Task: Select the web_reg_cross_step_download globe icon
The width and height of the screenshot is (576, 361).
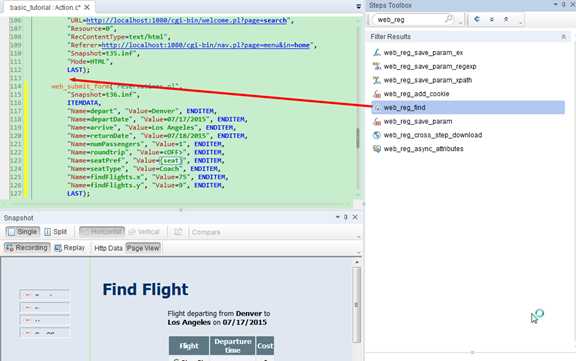Action: (377, 135)
